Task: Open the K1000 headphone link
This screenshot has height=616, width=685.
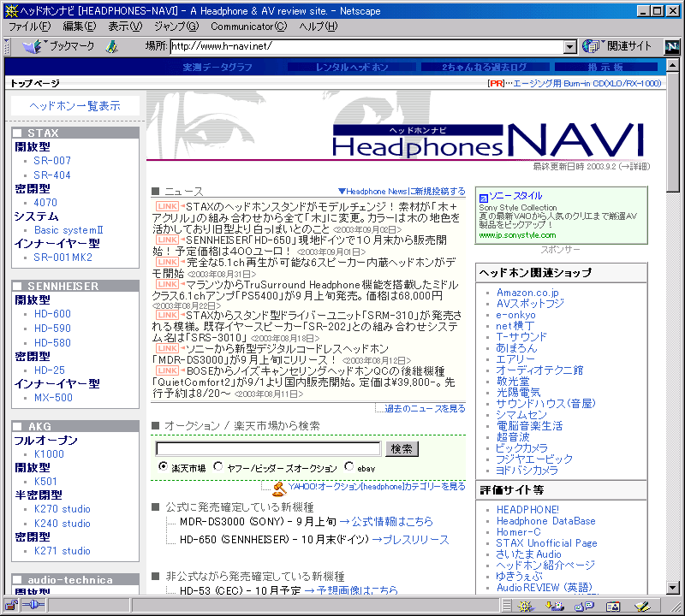Action: click(x=49, y=454)
